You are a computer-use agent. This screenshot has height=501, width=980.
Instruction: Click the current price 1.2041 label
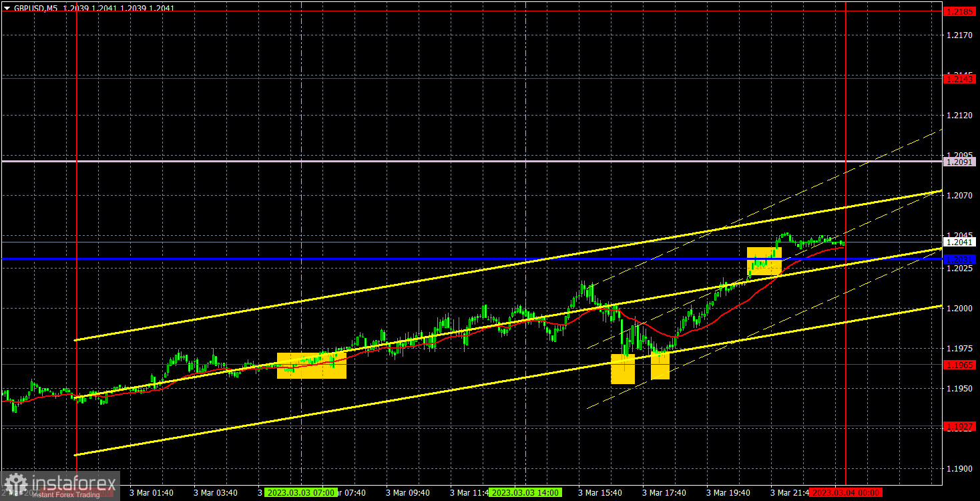point(960,242)
